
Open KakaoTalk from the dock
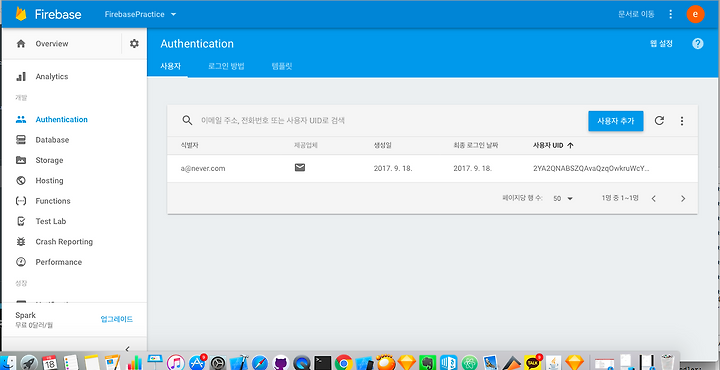pos(533,363)
